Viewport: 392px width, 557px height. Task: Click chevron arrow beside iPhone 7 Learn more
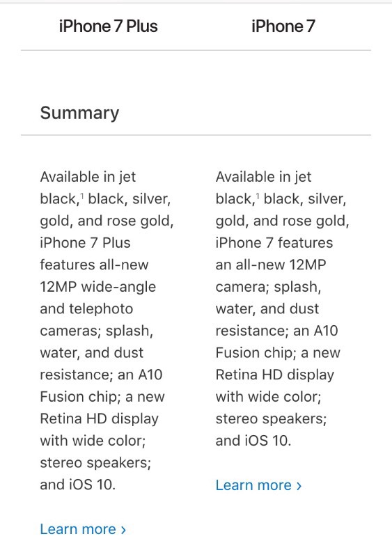[299, 485]
